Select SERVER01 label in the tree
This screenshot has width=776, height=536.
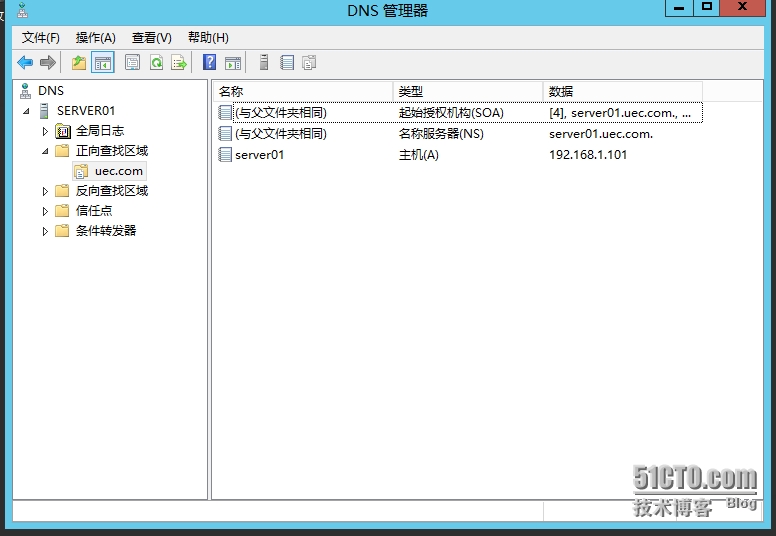pos(86,111)
